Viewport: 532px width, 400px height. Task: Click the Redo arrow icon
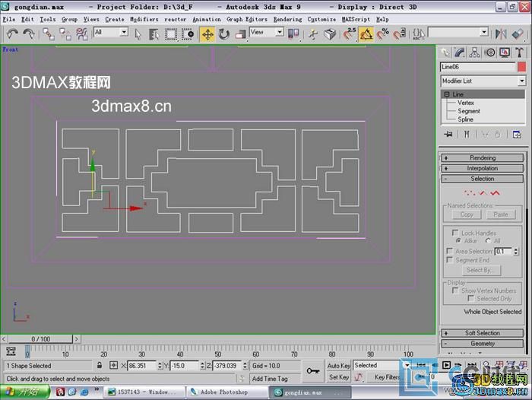click(29, 34)
